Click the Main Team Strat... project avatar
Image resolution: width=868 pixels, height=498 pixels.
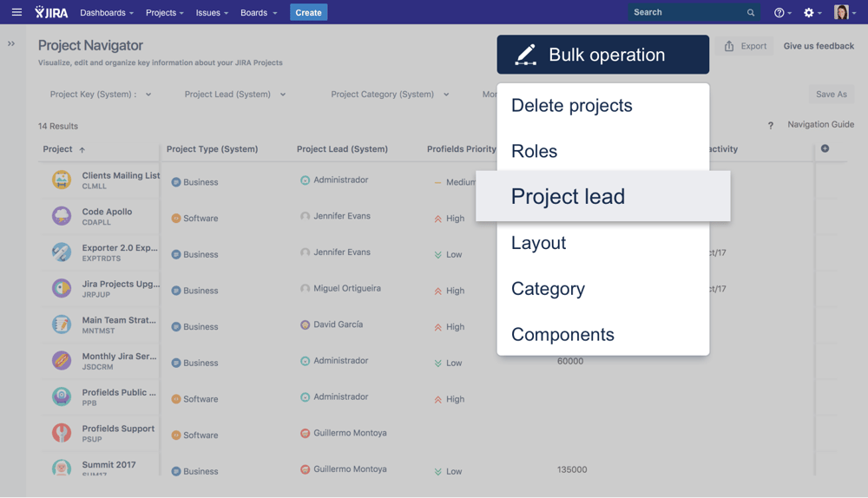pyautogui.click(x=62, y=324)
